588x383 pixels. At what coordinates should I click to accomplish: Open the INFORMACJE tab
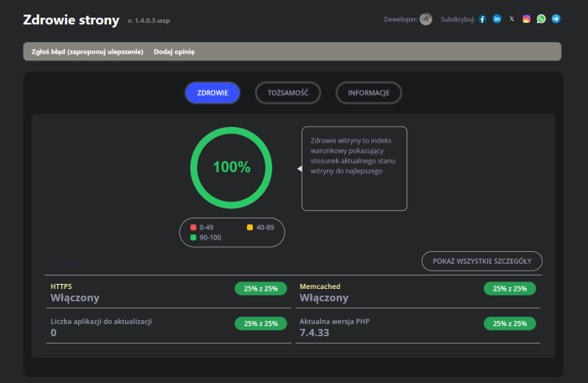(x=368, y=92)
